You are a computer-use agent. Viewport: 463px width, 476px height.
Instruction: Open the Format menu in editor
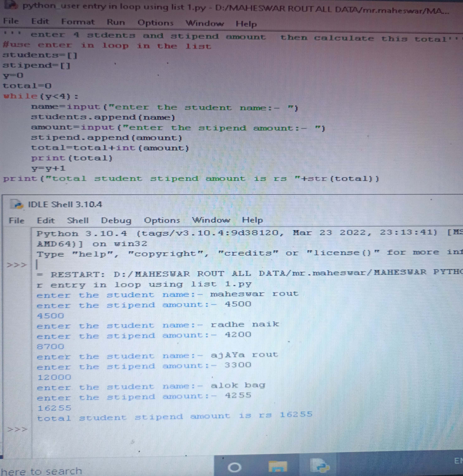pos(78,22)
